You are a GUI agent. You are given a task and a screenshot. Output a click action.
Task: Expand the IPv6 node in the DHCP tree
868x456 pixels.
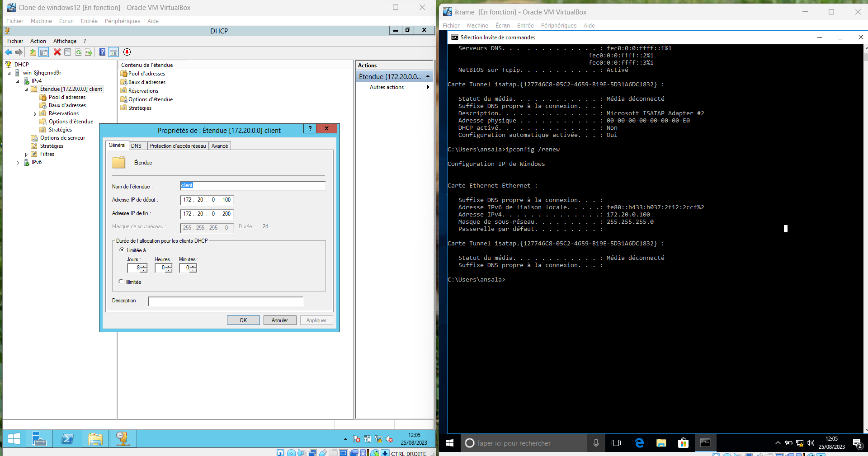pyautogui.click(x=18, y=162)
